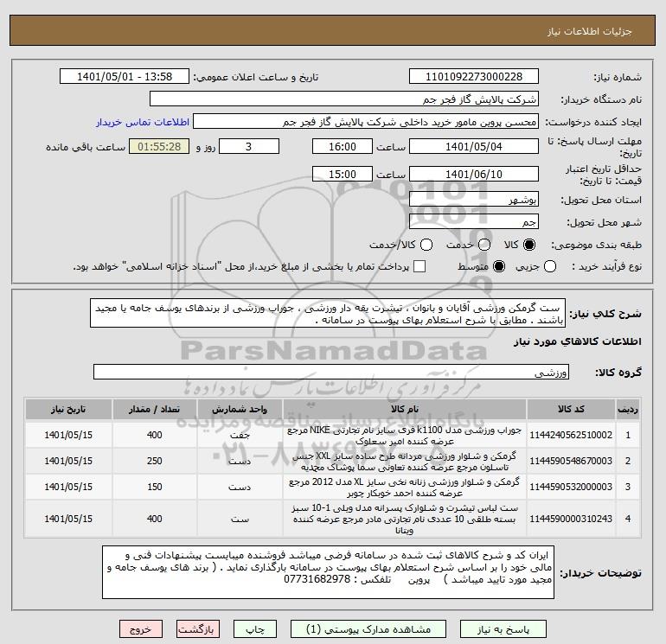Click the چاپ print button
The height and width of the screenshot is (644, 666).
(x=255, y=629)
